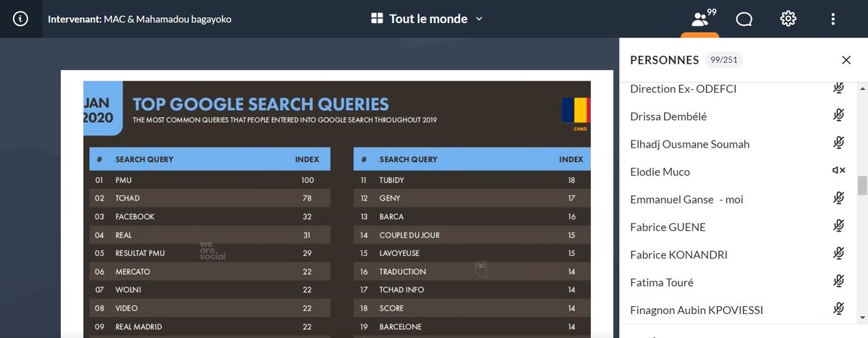Screen dimensions: 868x338
Task: Click the WOLNI row in the slide
Action: coord(210,290)
